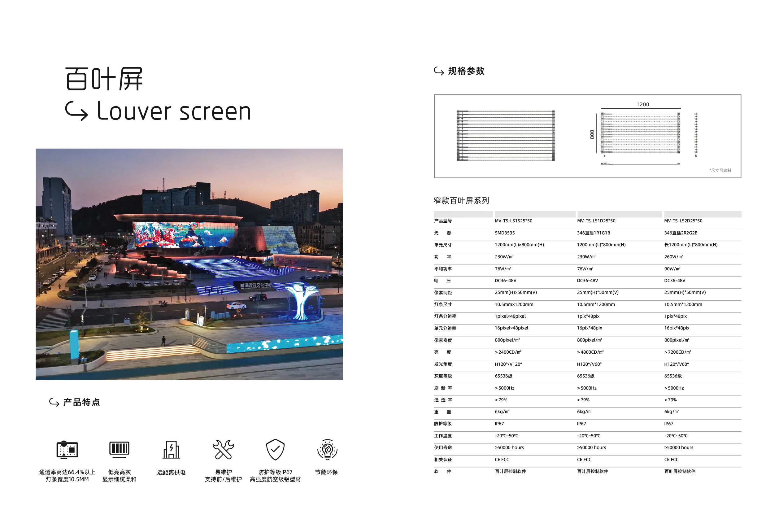
Task: Click the arrow icon beside Louver screen
Action: pos(76,111)
